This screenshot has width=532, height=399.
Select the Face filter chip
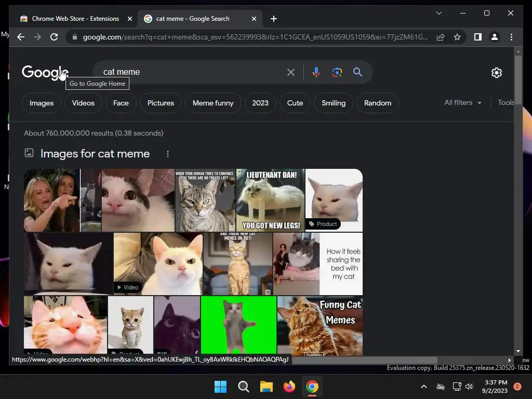click(x=121, y=103)
